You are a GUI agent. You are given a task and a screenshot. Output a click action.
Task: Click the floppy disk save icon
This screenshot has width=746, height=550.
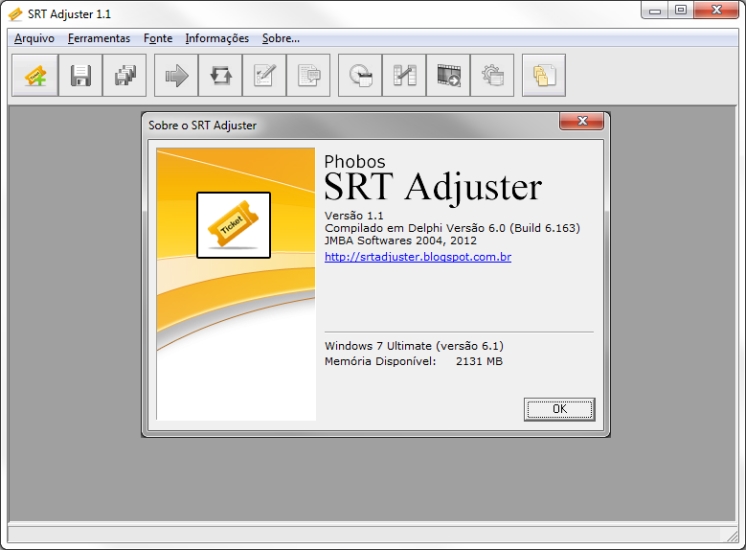(80, 76)
